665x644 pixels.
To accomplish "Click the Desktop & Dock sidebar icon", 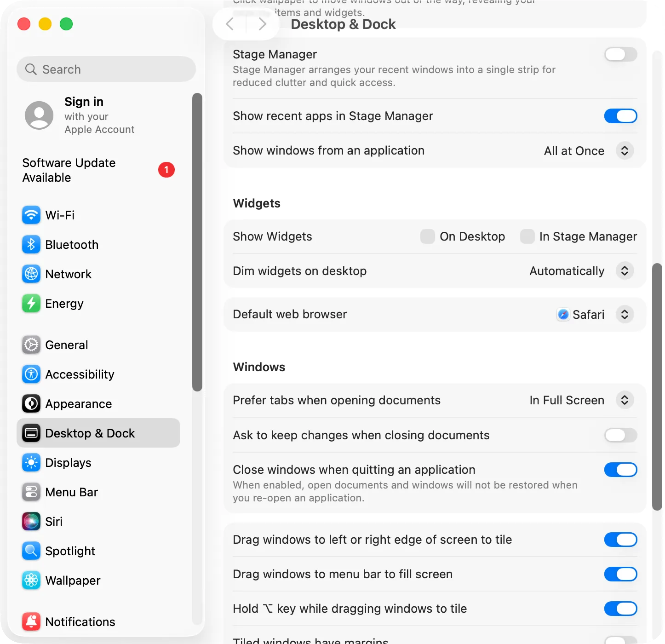I will (x=31, y=433).
